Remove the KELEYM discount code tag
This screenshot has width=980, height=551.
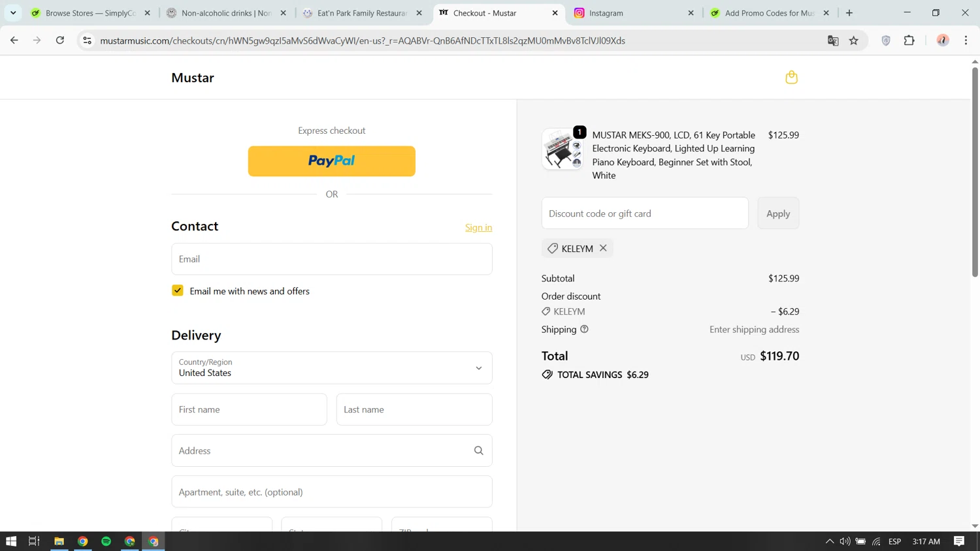pos(603,248)
